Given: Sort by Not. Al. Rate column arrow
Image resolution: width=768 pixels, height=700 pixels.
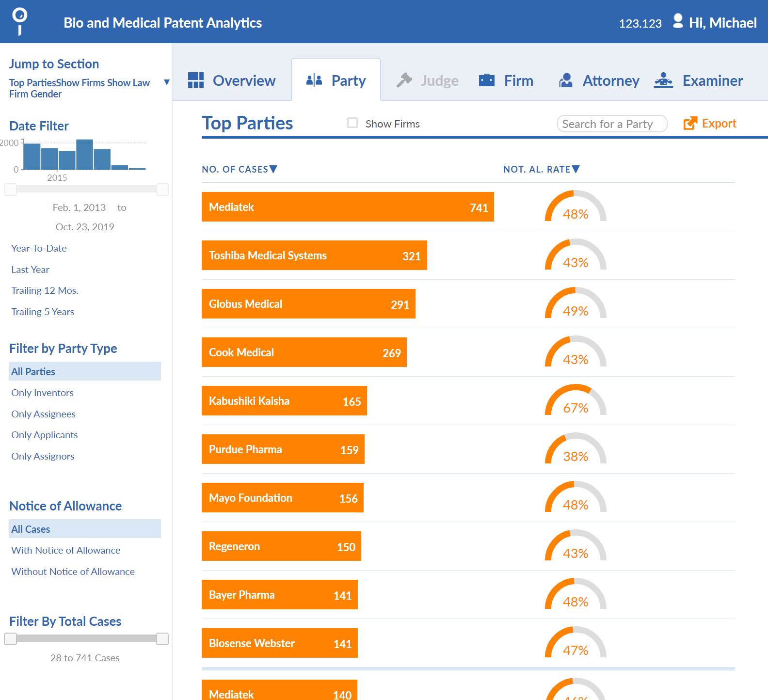Looking at the screenshot, I should 576,169.
